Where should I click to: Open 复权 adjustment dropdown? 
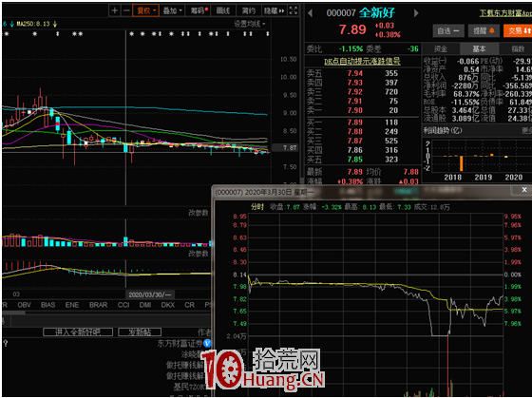pos(146,10)
